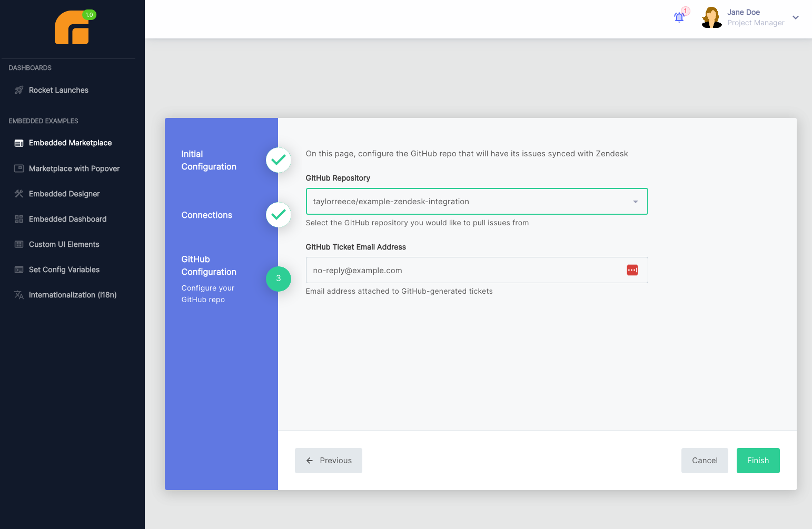This screenshot has height=529, width=812.
Task: Click the green Finish button
Action: (x=758, y=460)
